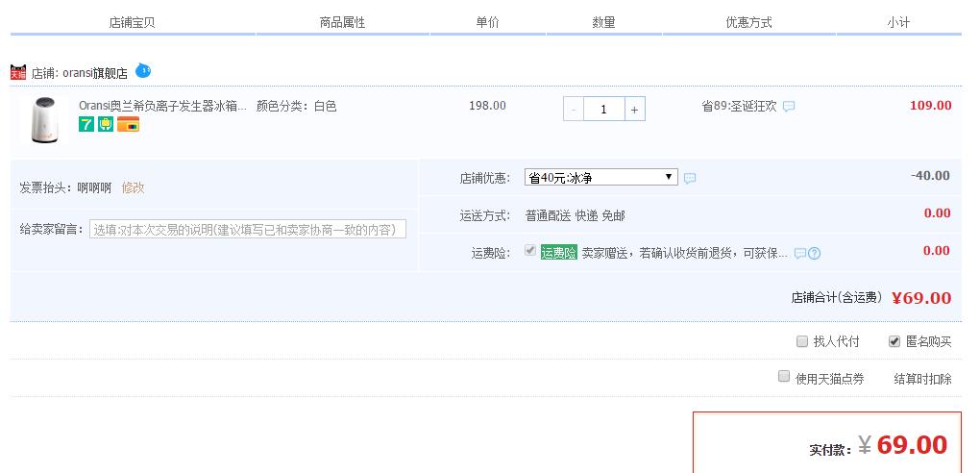
Task: Click the 发票抬头：啊啊啊 text
Action: tap(65, 187)
